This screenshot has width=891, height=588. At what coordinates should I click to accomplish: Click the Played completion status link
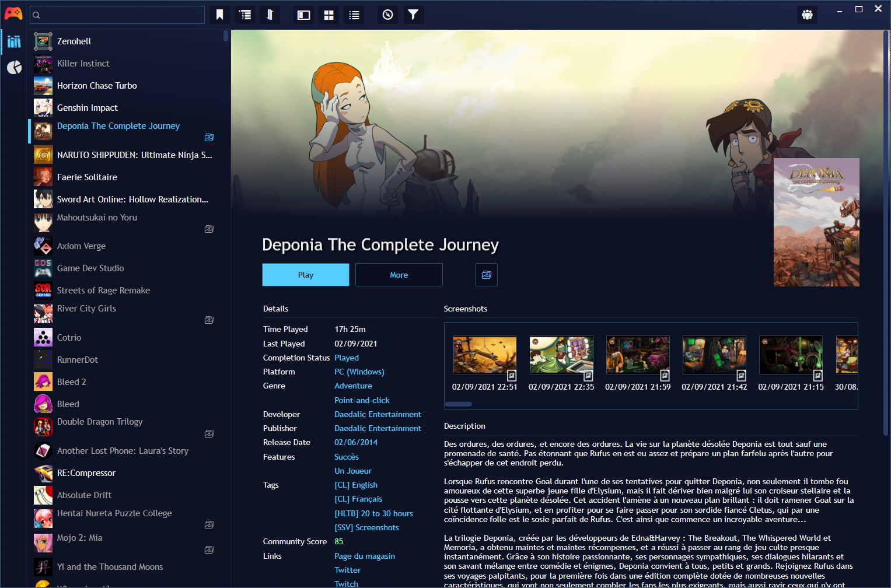347,358
